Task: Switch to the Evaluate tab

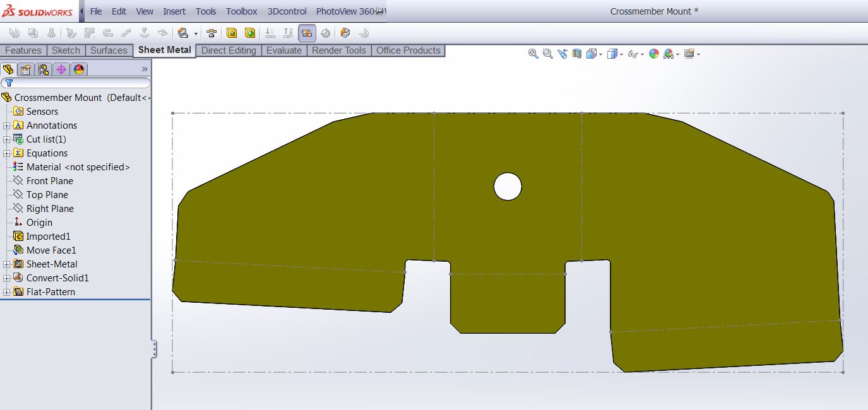Action: click(x=283, y=50)
